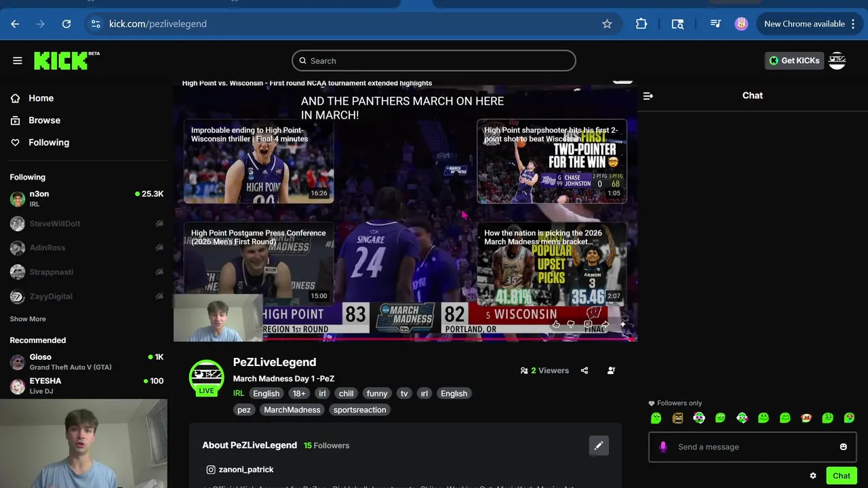
Task: Open the AdinRoss channel
Action: click(x=87, y=247)
